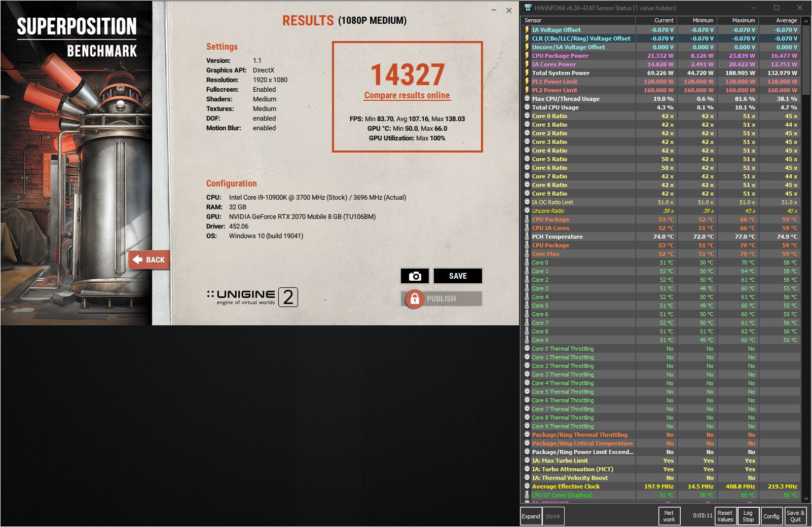Stop logging with Log Stop button
Viewport: 812px width, 527px height.
(748, 516)
